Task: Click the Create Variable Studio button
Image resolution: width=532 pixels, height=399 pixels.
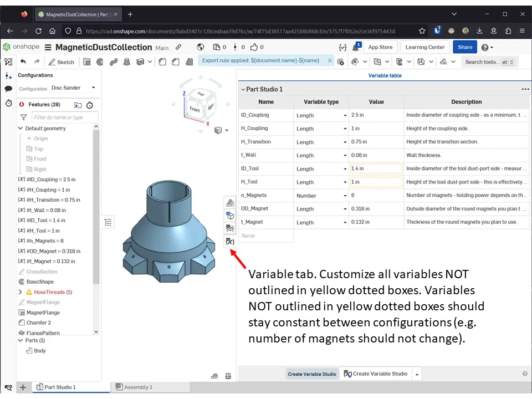Action: pyautogui.click(x=375, y=374)
